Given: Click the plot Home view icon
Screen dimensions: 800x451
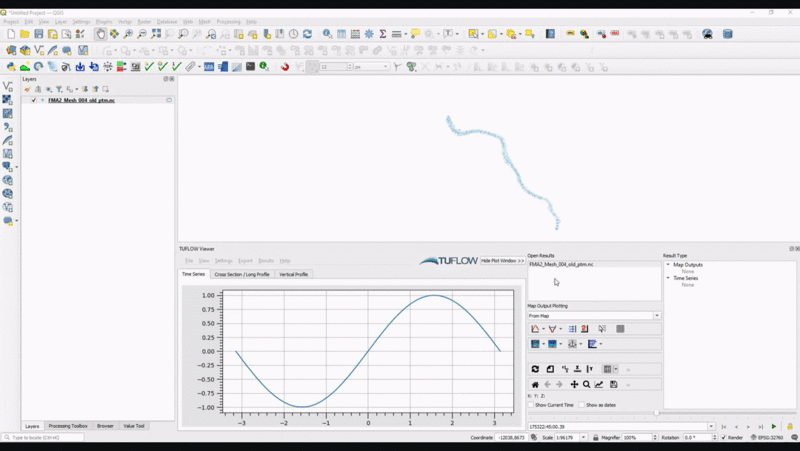Looking at the screenshot, I should (x=535, y=384).
